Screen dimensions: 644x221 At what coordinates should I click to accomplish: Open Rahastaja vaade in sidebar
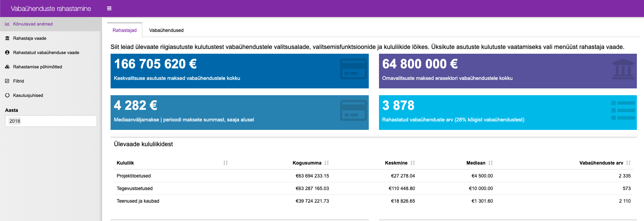(x=50, y=38)
